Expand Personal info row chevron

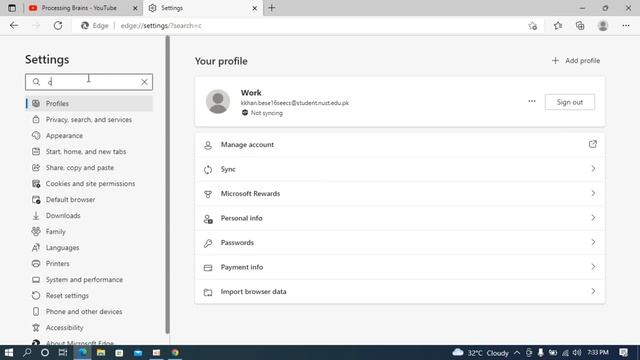(x=593, y=218)
